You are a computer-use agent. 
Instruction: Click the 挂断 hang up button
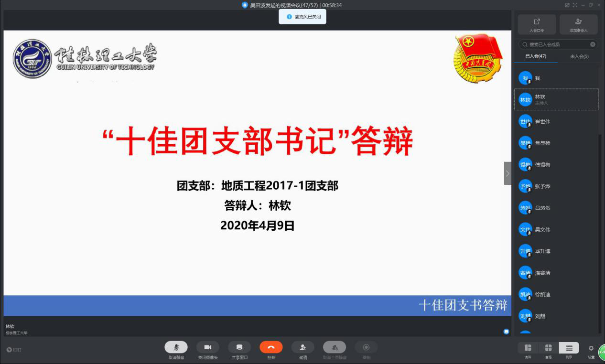click(x=271, y=347)
